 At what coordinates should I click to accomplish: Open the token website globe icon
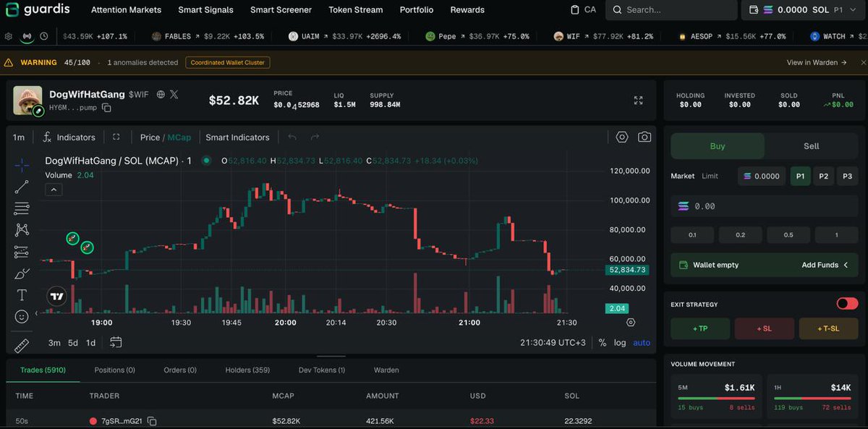click(x=161, y=94)
